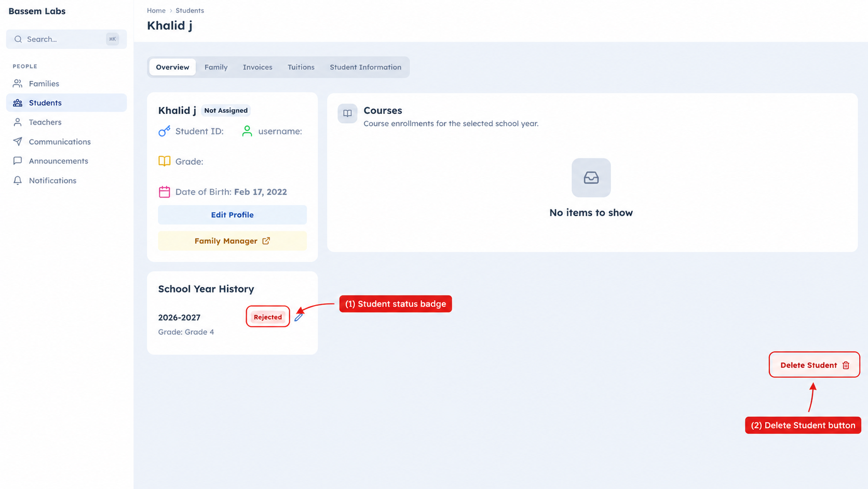
Task: Click the Date of Birth calendar icon
Action: click(164, 192)
